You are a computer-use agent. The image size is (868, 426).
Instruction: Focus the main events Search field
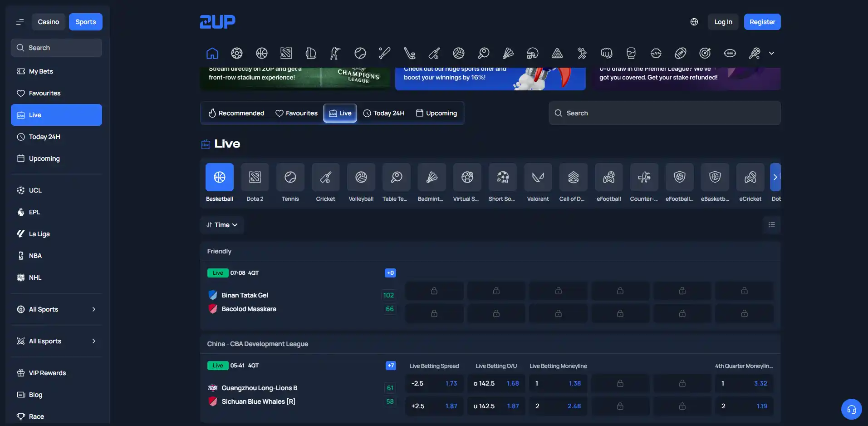click(664, 113)
